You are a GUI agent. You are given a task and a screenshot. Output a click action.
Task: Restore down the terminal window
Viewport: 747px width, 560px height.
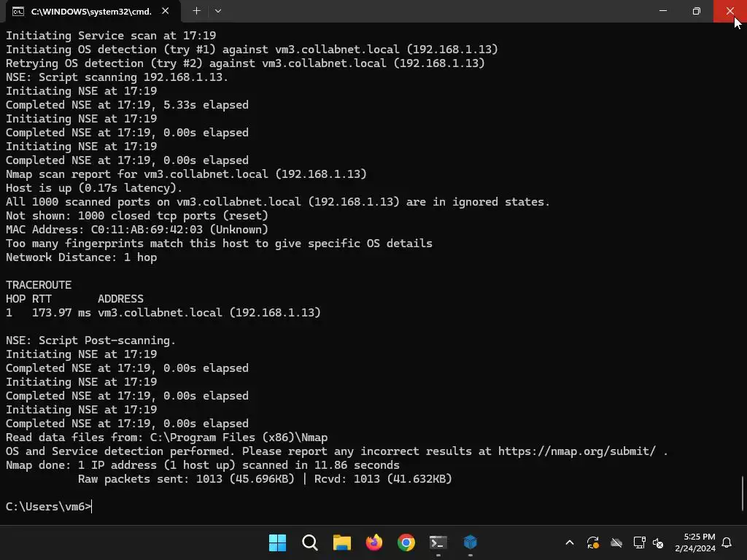click(696, 11)
